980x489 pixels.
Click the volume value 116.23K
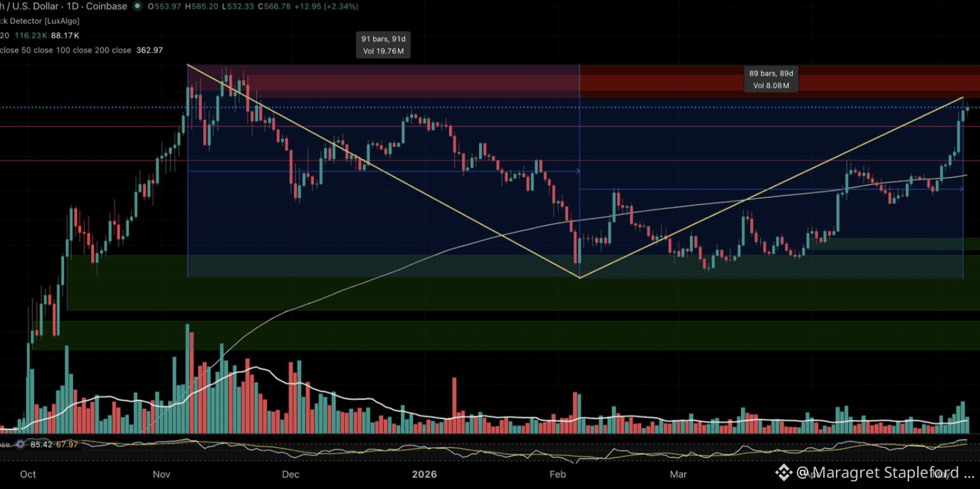[x=32, y=36]
